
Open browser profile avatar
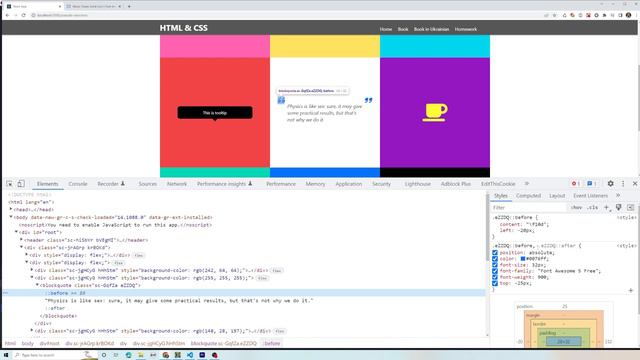(x=629, y=15)
